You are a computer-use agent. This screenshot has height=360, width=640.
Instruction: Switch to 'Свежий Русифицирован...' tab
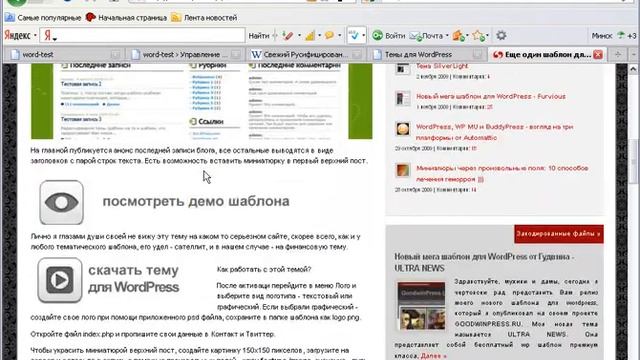[x=306, y=54]
